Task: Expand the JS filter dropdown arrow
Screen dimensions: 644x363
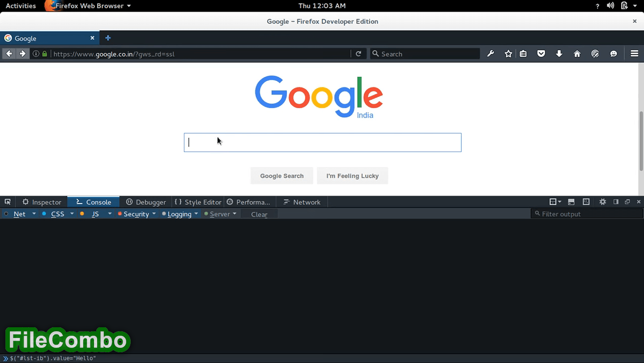Action: [x=110, y=214]
